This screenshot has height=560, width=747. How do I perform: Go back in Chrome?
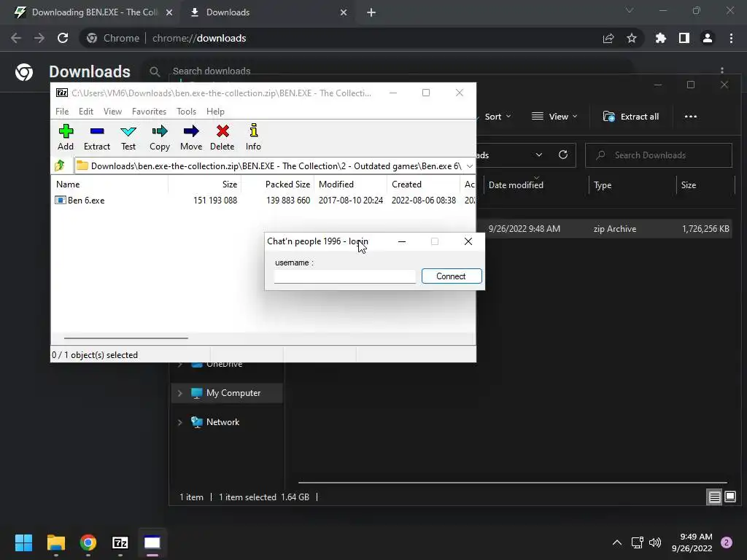pos(16,38)
